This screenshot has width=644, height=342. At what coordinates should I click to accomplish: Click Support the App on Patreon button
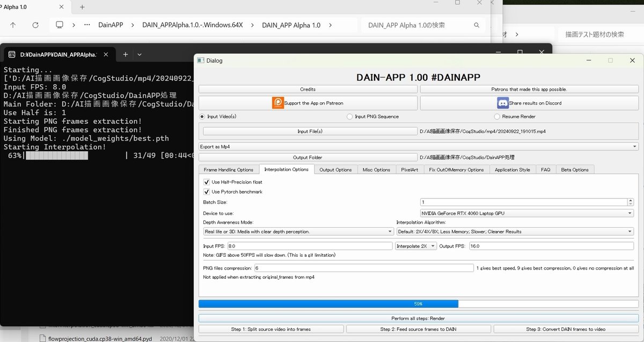point(308,103)
